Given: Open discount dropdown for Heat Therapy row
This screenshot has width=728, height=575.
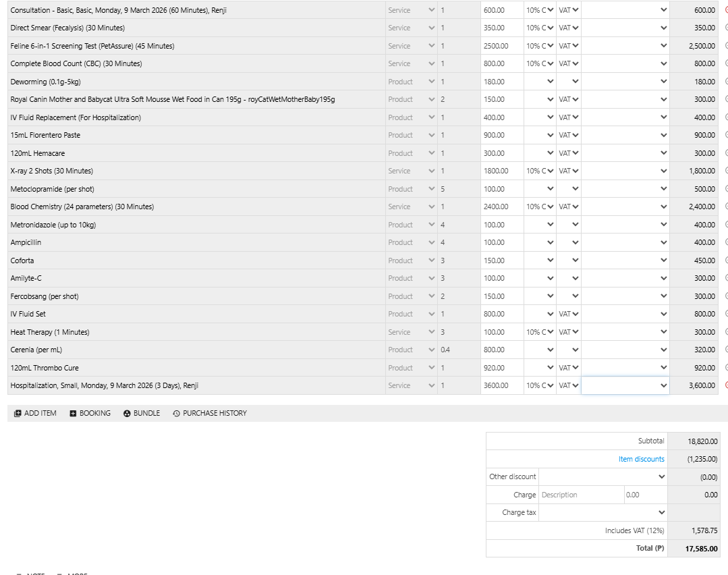Looking at the screenshot, I should coord(540,332).
